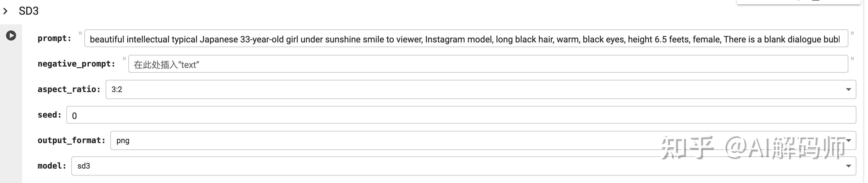The image size is (868, 183).
Task: Click the 知乎 @AI解码师 watermark
Action: [x=753, y=148]
